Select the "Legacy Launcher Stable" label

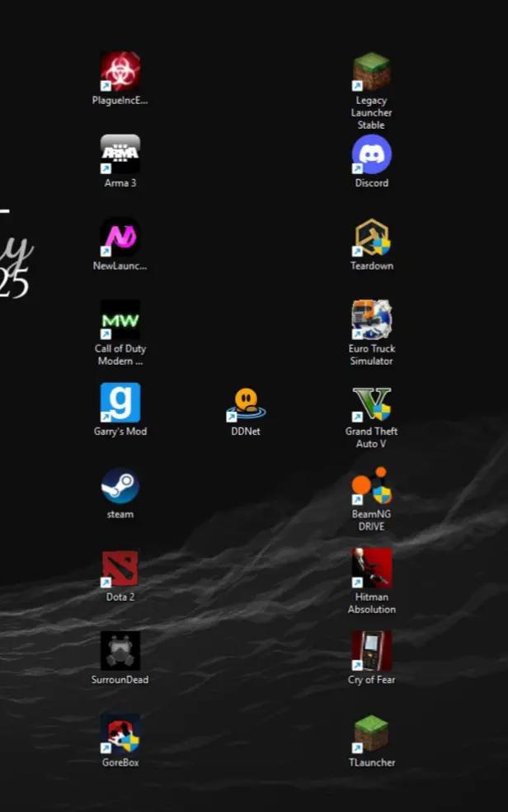(x=371, y=112)
